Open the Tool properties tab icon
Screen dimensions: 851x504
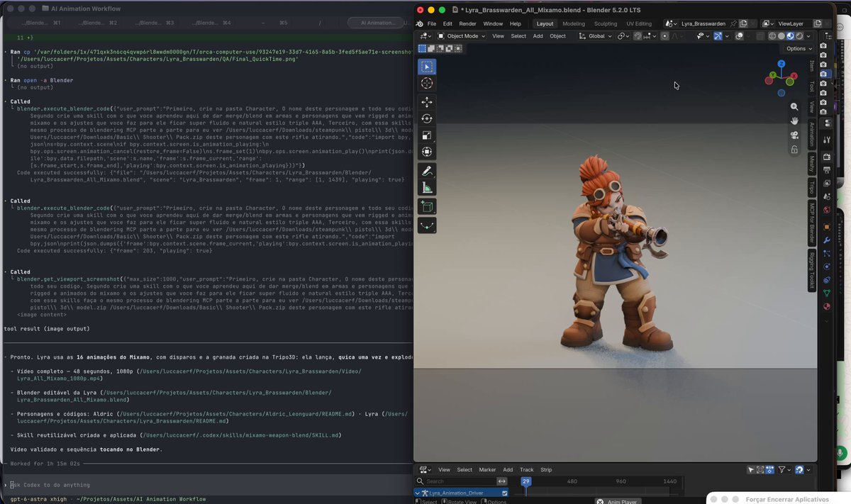826,140
